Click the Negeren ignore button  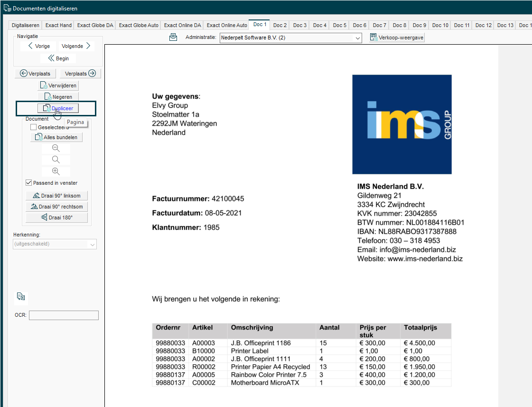[58, 97]
